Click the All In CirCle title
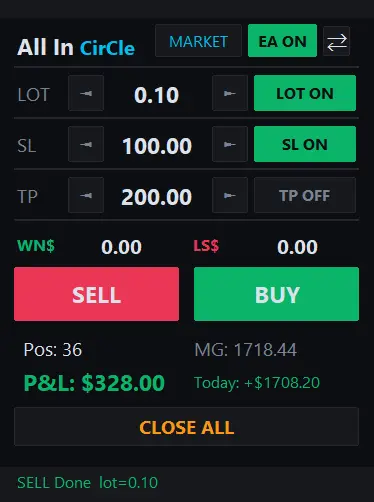The width and height of the screenshot is (374, 502). [76, 47]
